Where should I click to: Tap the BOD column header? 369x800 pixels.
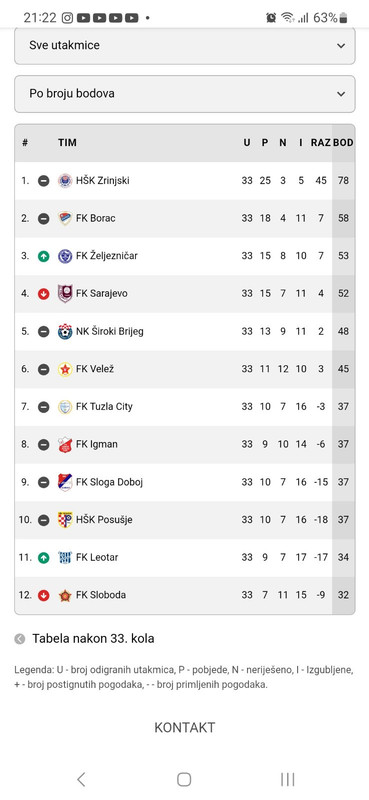[343, 143]
